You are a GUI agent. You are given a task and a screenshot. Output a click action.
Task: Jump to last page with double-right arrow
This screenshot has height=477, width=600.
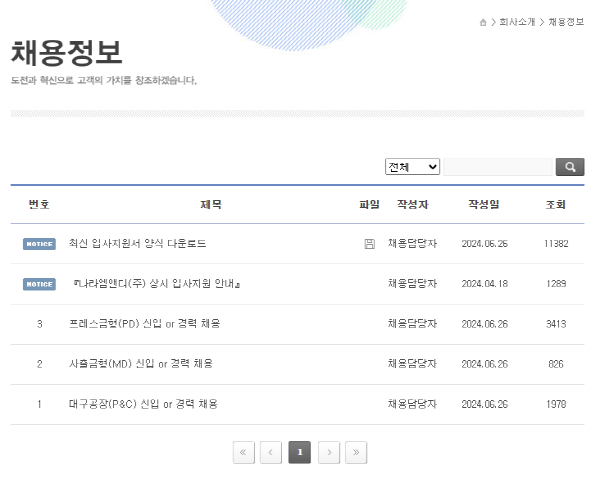pos(357,453)
